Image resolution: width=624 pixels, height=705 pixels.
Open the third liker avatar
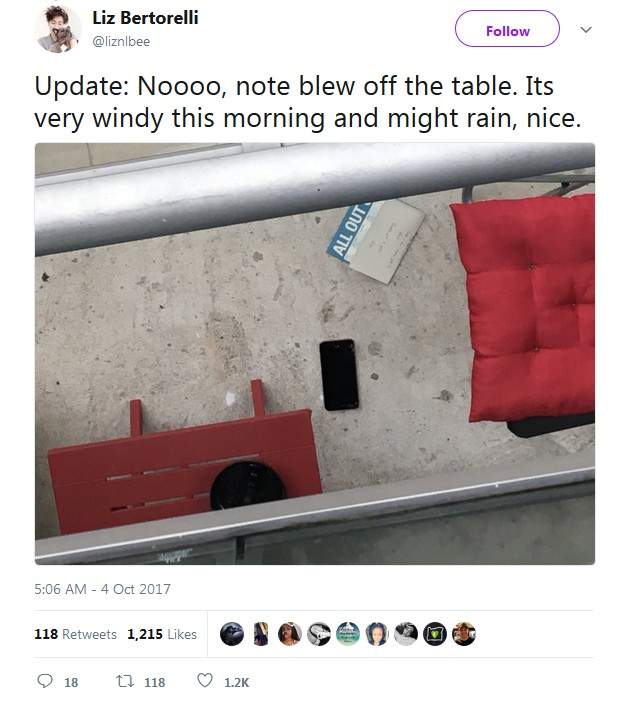coord(290,634)
